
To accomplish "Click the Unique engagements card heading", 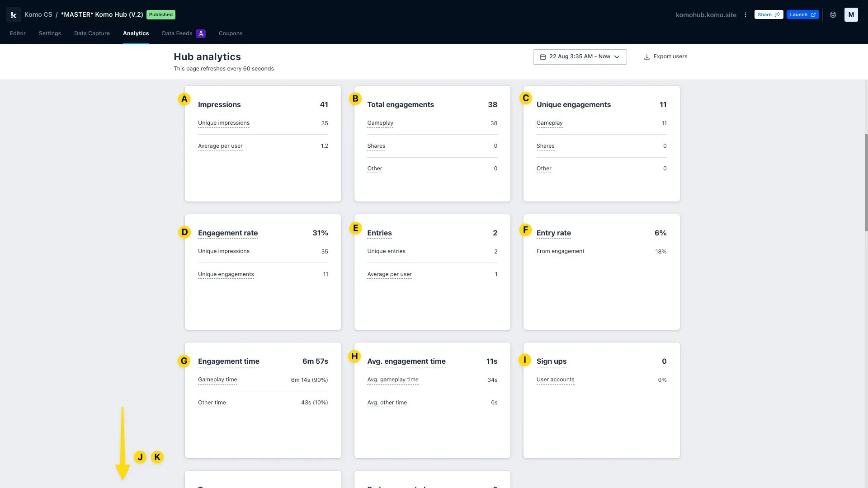I will (x=574, y=105).
